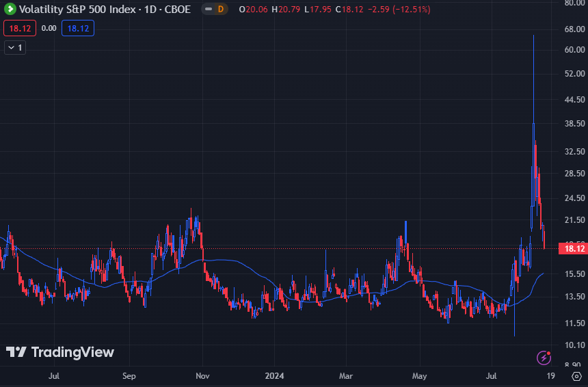This screenshot has height=387, width=588.
Task: Click the 15.50 price axis label
Action: [x=575, y=274]
